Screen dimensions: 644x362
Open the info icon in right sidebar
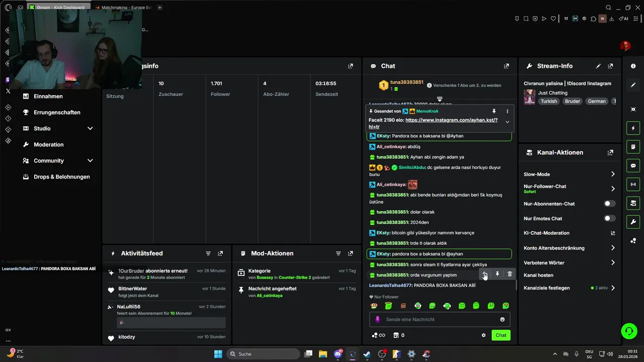click(633, 66)
